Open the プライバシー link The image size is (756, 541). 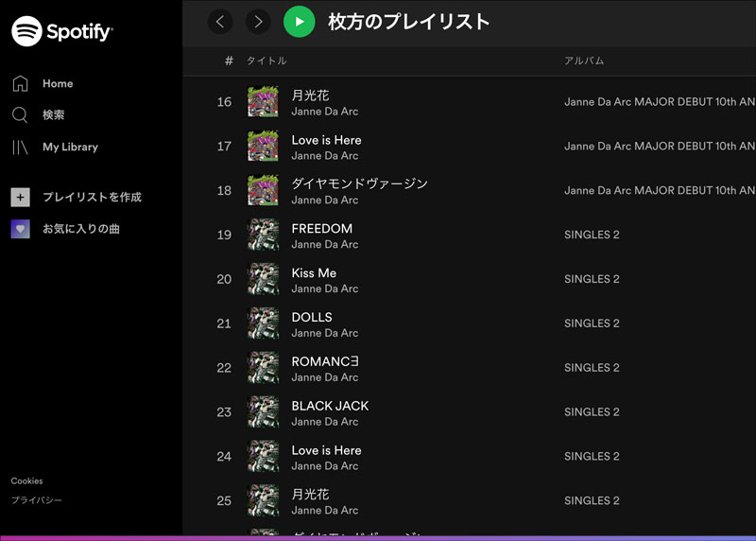[36, 499]
